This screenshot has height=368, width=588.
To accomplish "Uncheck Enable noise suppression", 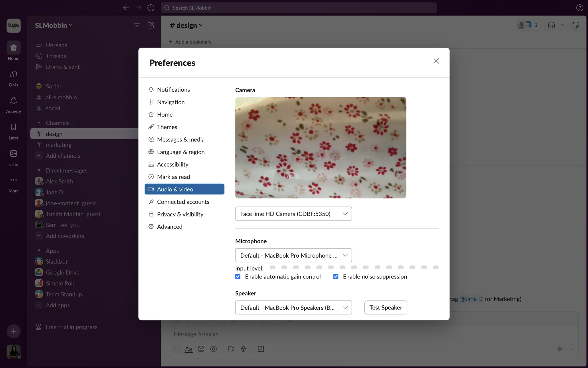I will click(336, 277).
